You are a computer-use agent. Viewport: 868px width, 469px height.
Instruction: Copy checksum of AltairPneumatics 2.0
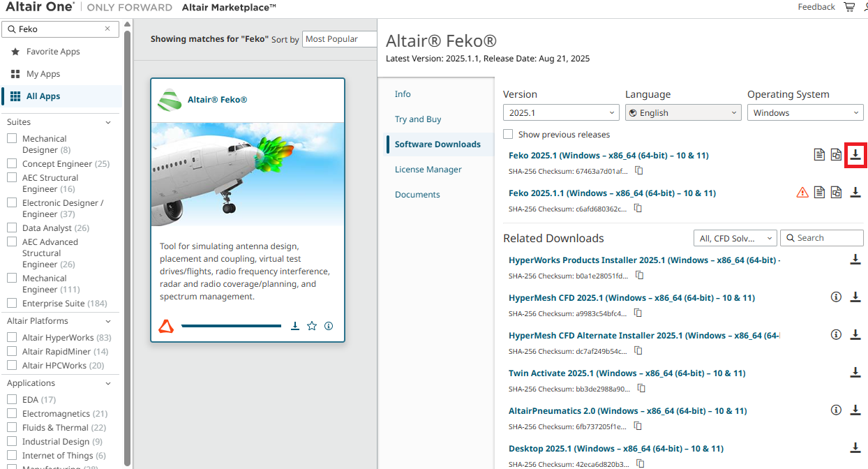tap(638, 426)
